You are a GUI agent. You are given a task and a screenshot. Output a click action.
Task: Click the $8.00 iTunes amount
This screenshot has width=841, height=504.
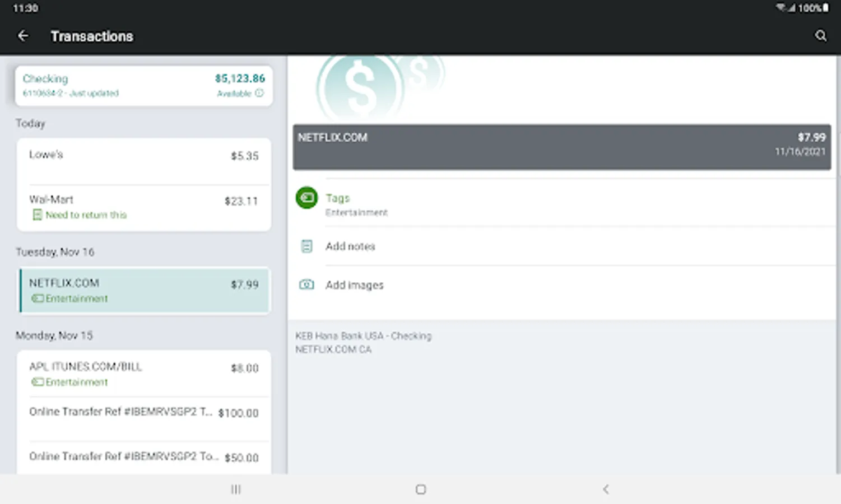point(245,368)
